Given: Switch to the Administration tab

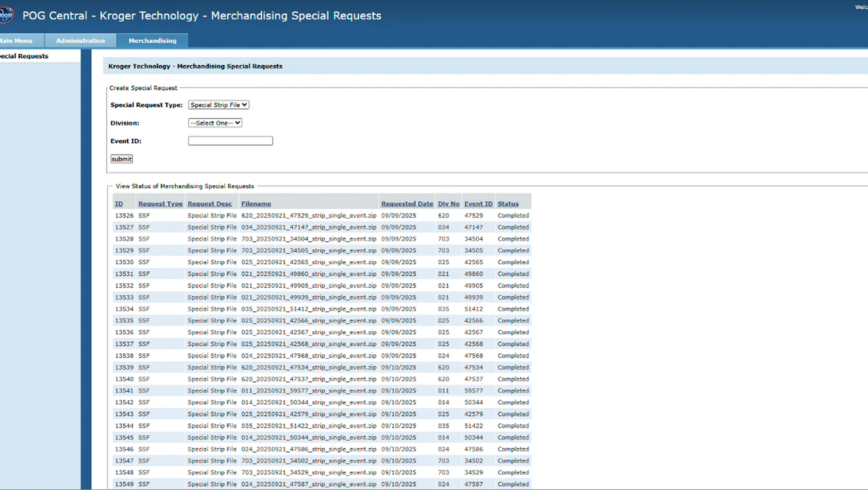Looking at the screenshot, I should point(80,41).
